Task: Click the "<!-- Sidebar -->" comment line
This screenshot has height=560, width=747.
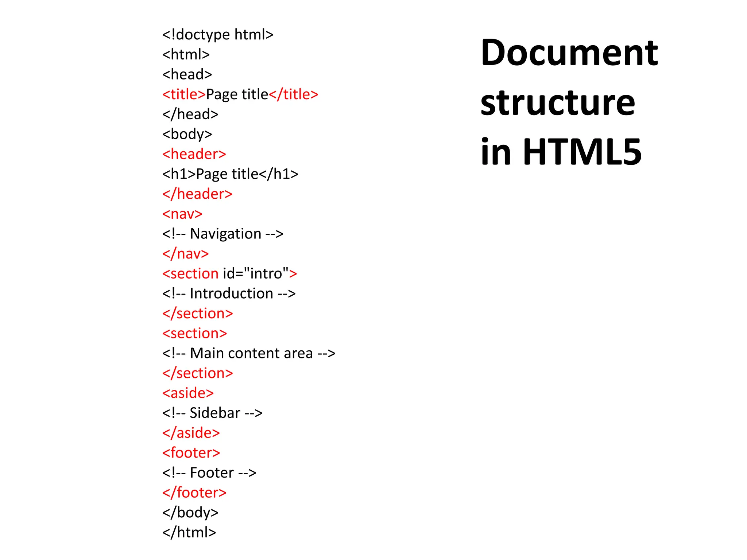Action: [x=212, y=413]
